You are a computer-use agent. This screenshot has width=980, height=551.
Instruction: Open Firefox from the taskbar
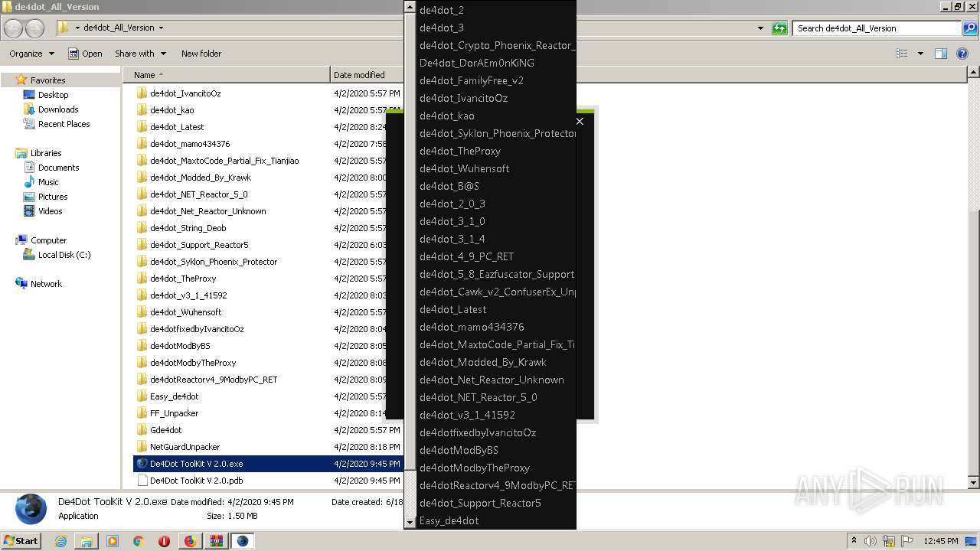[x=190, y=541]
